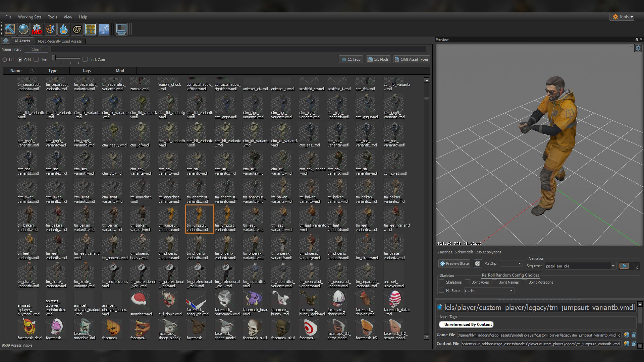Switch to Most Recently Used Assets tab
The height and width of the screenshot is (362, 644).
pos(60,41)
